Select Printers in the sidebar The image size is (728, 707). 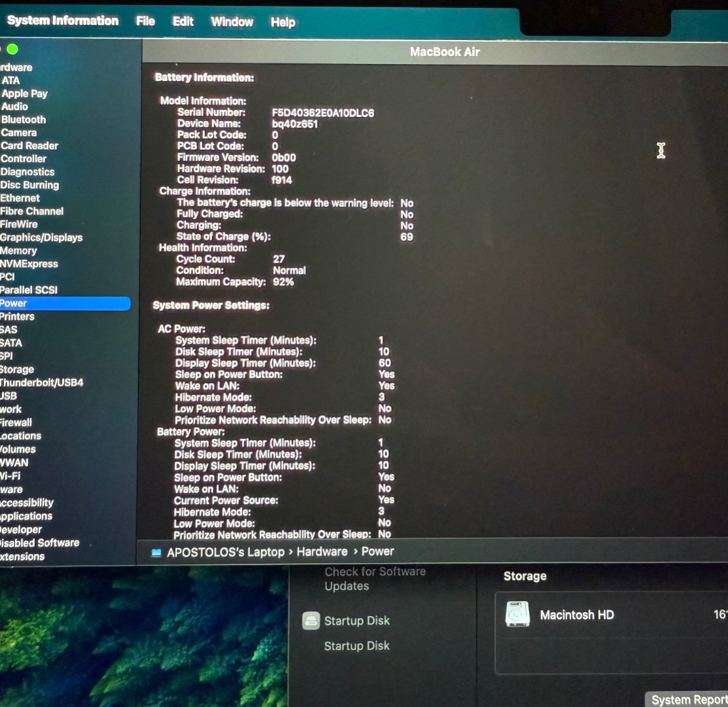coord(17,317)
